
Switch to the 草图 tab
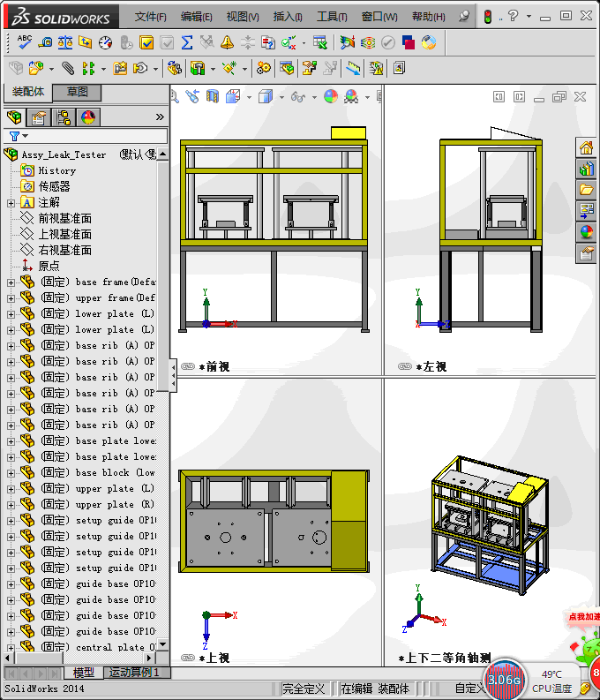[77, 92]
